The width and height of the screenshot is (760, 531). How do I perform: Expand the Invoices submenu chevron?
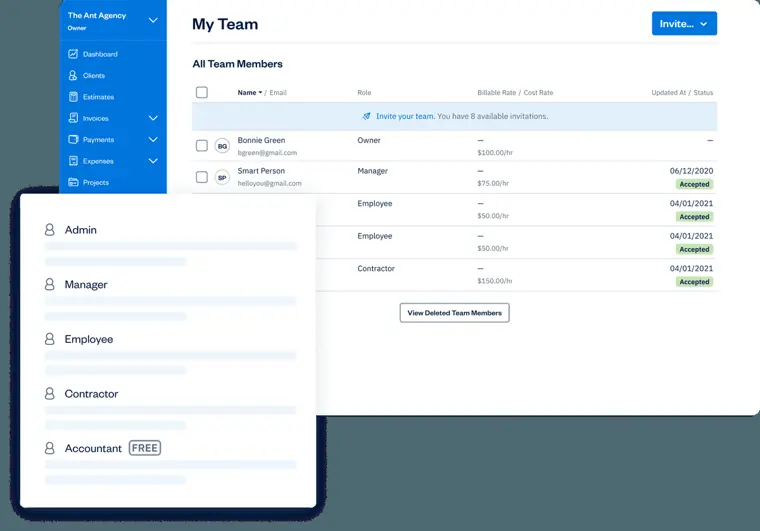(153, 118)
